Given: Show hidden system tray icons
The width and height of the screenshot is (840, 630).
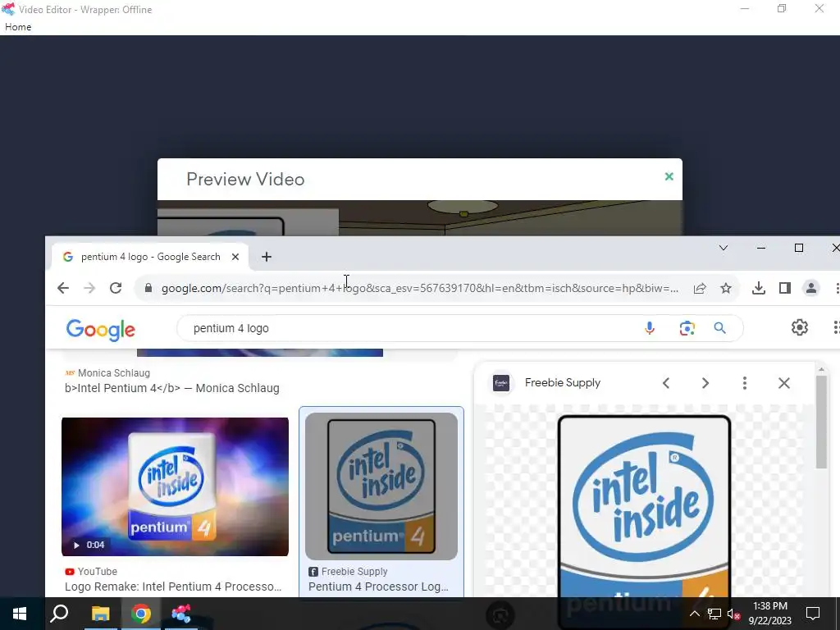Looking at the screenshot, I should click(694, 614).
